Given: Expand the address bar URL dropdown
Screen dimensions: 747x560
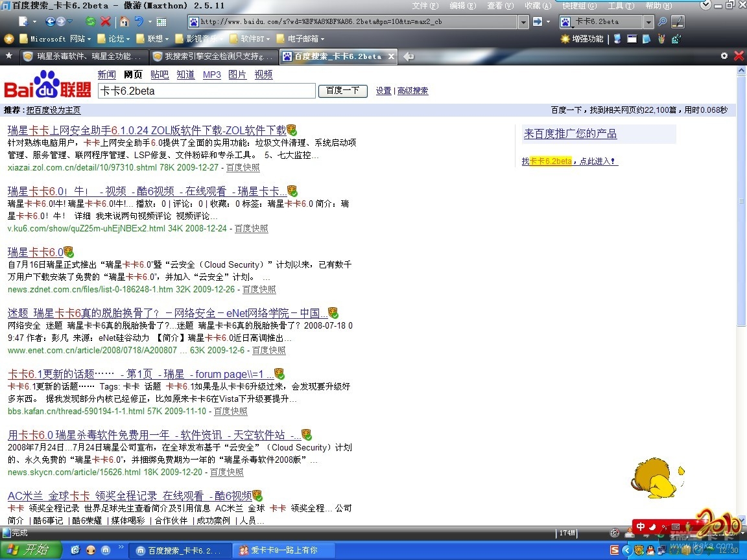Looking at the screenshot, I should [x=523, y=22].
